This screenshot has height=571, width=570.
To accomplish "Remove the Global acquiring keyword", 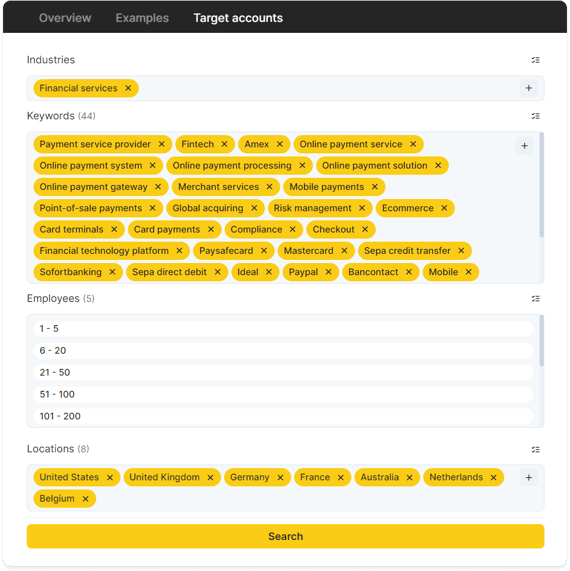I will coord(254,208).
